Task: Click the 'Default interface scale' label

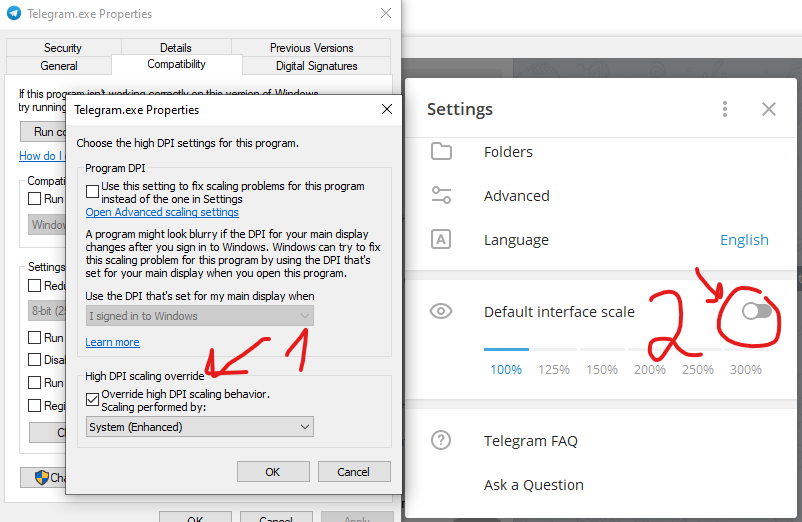Action: pyautogui.click(x=559, y=312)
